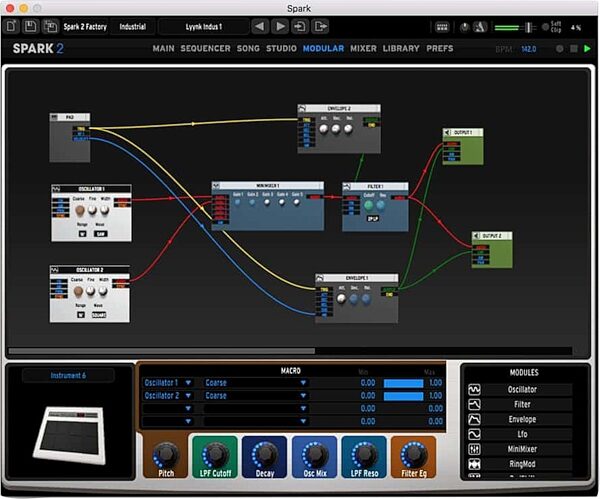Open the LIBRARY tab
600x499 pixels.
click(401, 49)
